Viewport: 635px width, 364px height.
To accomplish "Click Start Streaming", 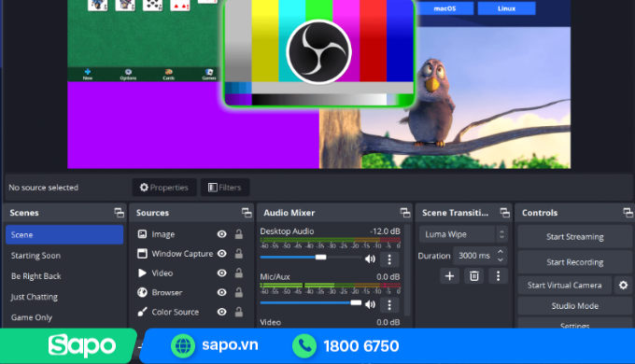I will coord(574,237).
